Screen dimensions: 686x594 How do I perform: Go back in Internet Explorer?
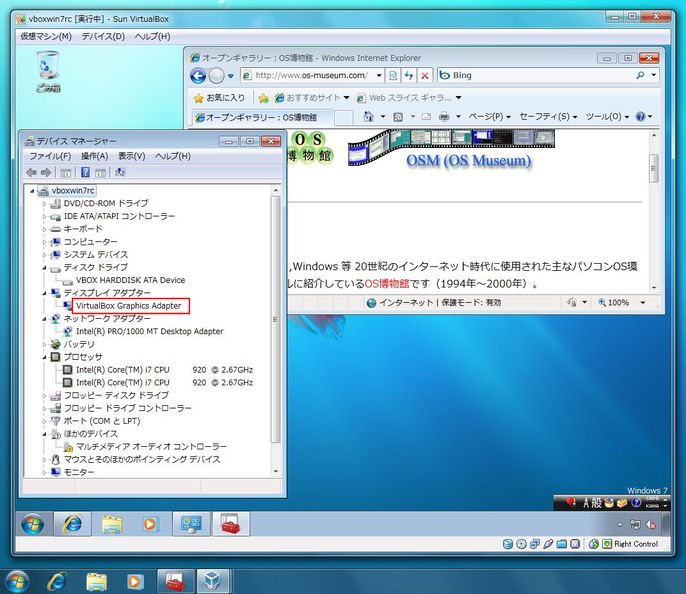(198, 76)
